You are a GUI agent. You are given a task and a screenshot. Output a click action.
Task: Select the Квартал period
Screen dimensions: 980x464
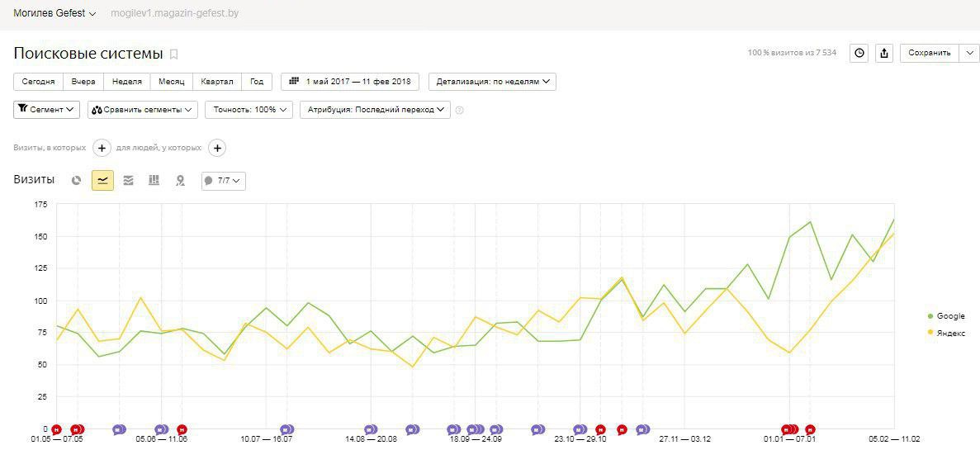click(217, 82)
